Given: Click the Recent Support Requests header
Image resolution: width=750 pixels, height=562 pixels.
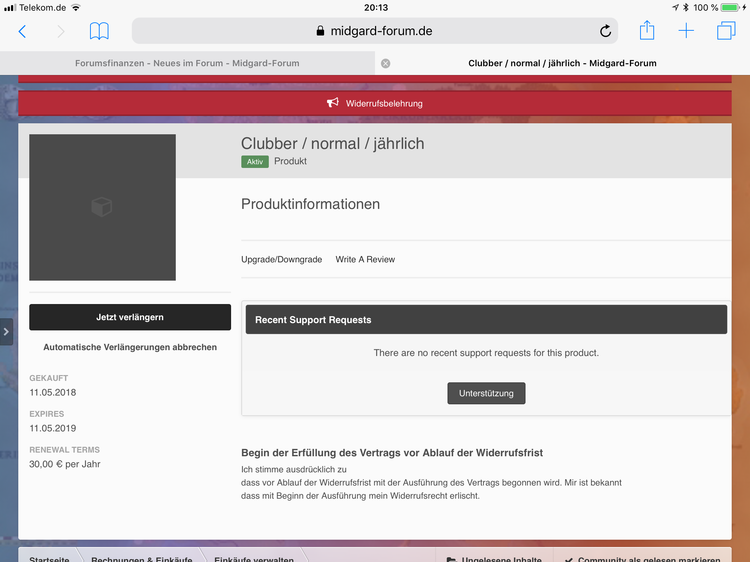Looking at the screenshot, I should 486,320.
